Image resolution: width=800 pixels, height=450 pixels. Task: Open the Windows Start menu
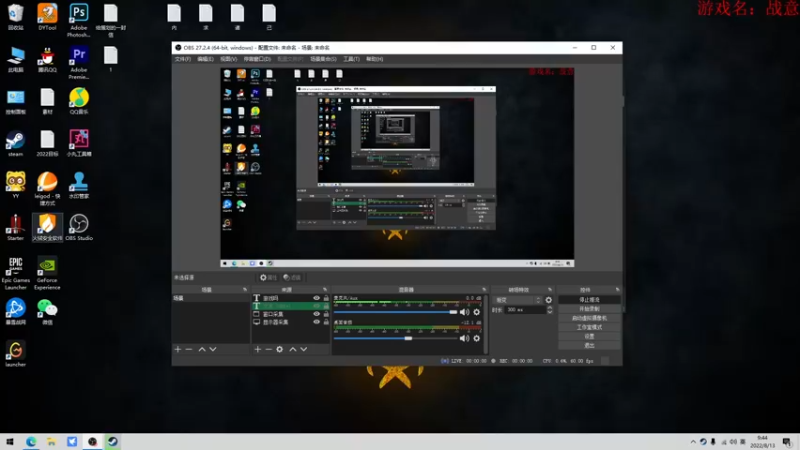[x=10, y=442]
